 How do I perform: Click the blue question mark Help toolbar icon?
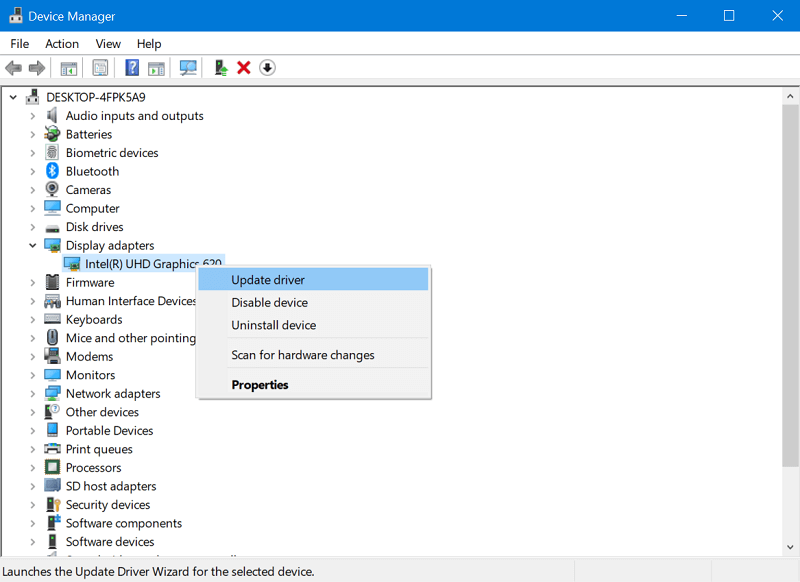pyautogui.click(x=132, y=68)
